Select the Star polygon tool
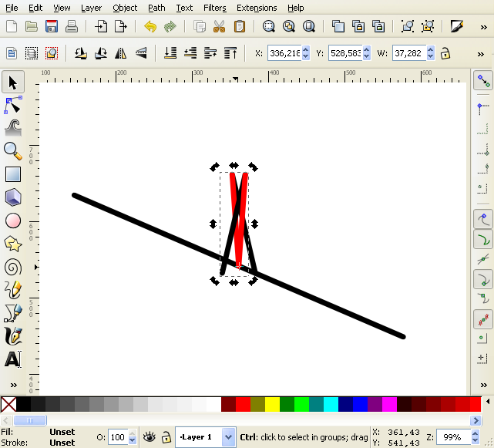This screenshot has height=448, width=494. 13,244
